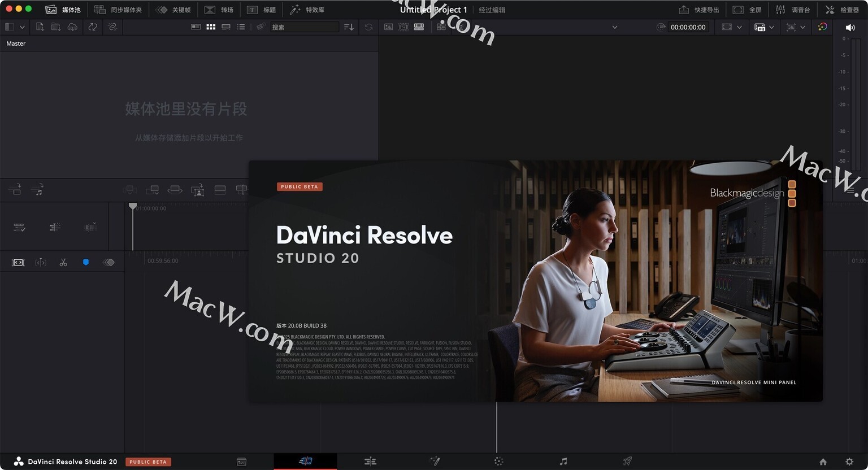Click the split clip bracket icon
Screen dimensions: 868x470
[x=41, y=262]
